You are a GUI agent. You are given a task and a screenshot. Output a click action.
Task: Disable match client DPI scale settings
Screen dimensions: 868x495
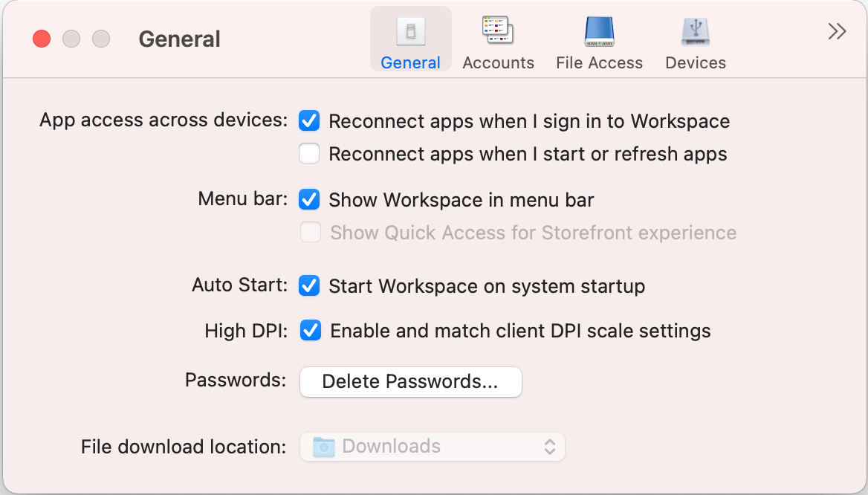pyautogui.click(x=309, y=330)
